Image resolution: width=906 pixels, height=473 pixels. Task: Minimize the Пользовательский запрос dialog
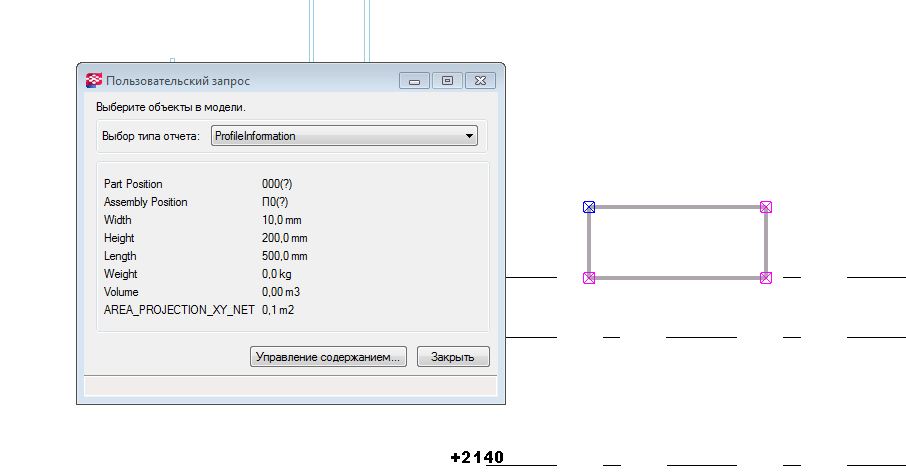pos(414,81)
